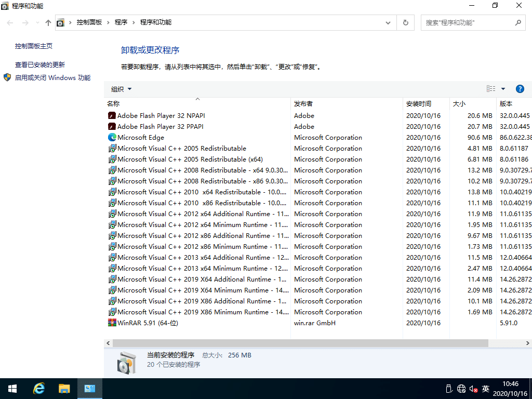Click the change-your-view icon on the toolbar
Viewport: 532px width, 399px height.
(x=490, y=88)
